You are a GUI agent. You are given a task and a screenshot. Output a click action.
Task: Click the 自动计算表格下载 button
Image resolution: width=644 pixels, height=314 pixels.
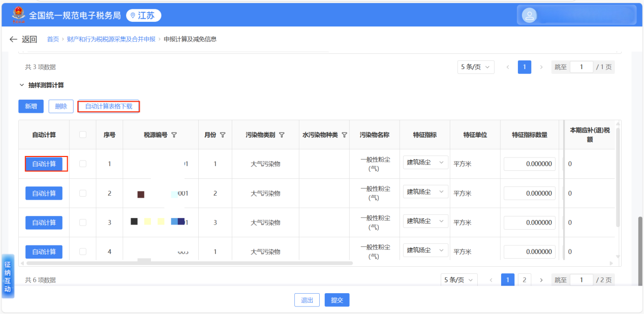(x=108, y=106)
